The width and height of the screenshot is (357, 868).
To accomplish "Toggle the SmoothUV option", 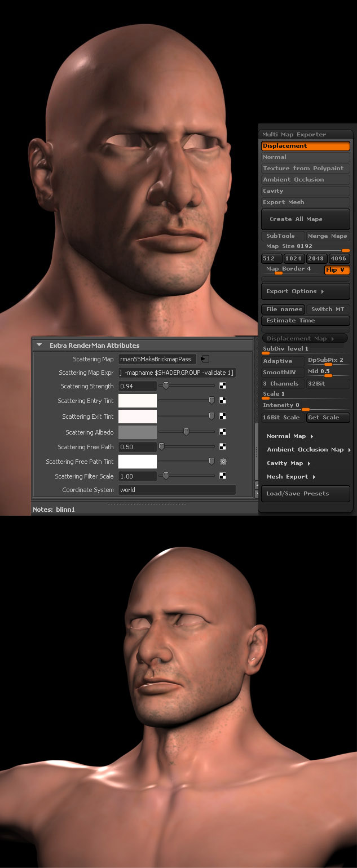I will coord(283,373).
